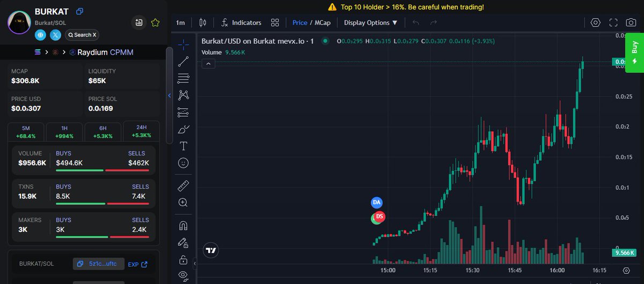
Task: Click the green Buy side button
Action: pyautogui.click(x=634, y=53)
